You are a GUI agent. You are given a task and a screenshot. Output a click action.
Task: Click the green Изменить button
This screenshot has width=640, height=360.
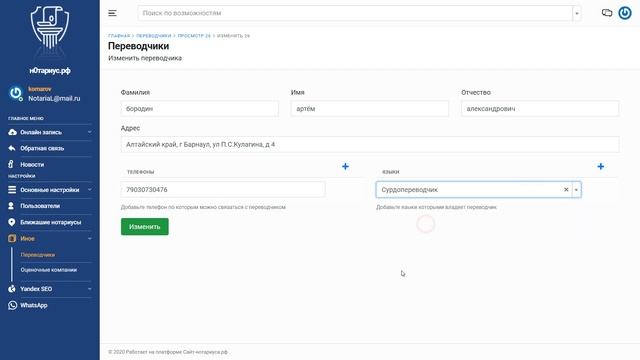(x=144, y=227)
